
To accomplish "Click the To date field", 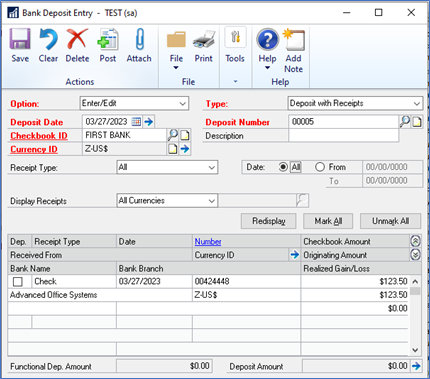I will [x=392, y=181].
